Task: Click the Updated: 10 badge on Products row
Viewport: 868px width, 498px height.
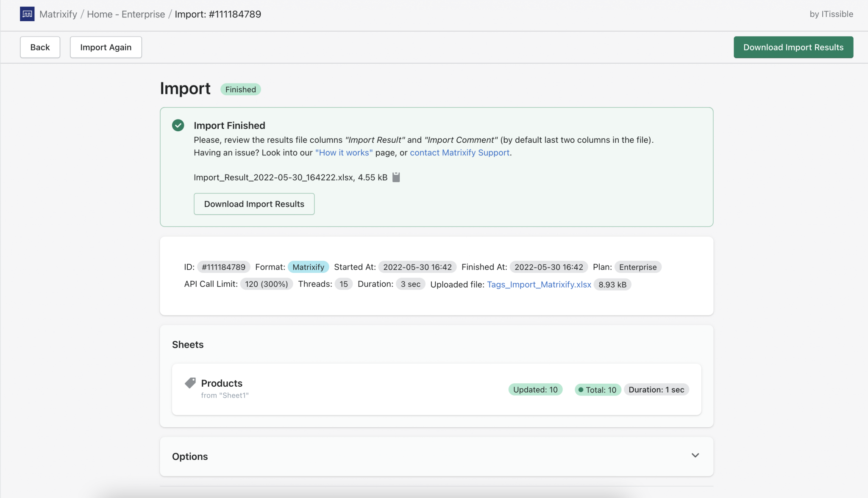Action: coord(535,389)
